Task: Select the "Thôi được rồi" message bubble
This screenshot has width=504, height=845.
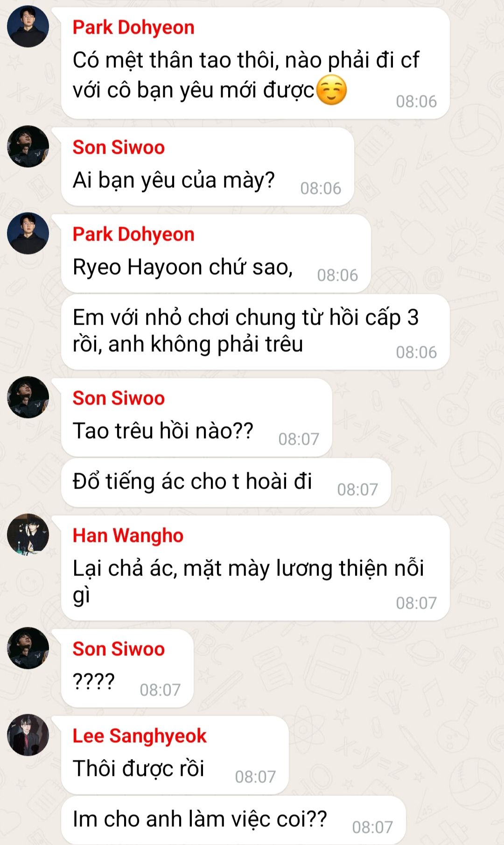Action: (x=175, y=755)
